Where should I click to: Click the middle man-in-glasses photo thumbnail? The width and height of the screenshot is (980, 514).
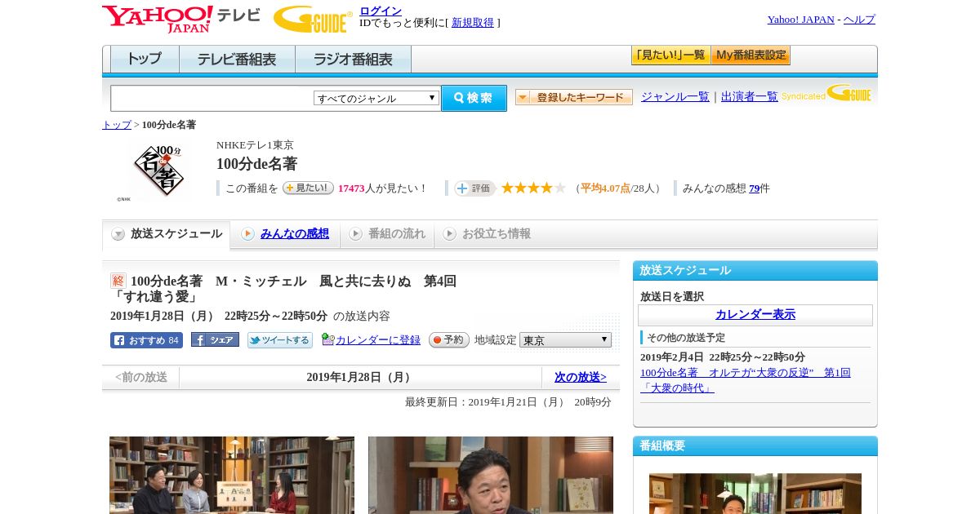[x=491, y=475]
